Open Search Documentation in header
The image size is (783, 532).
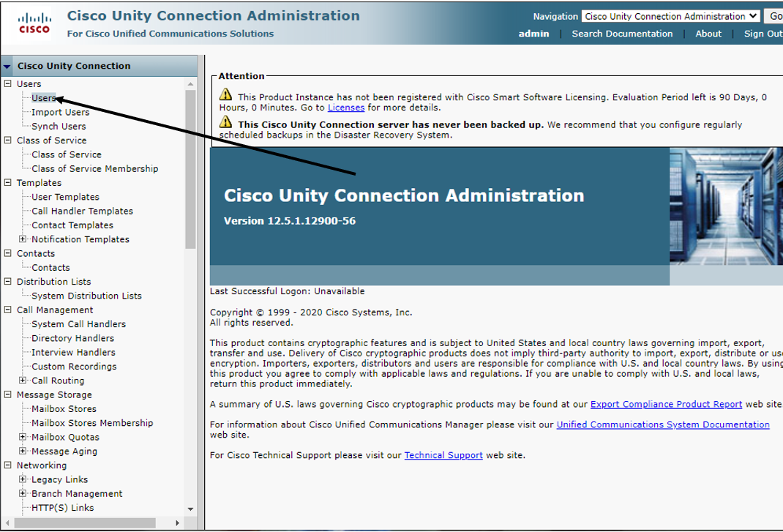(622, 34)
